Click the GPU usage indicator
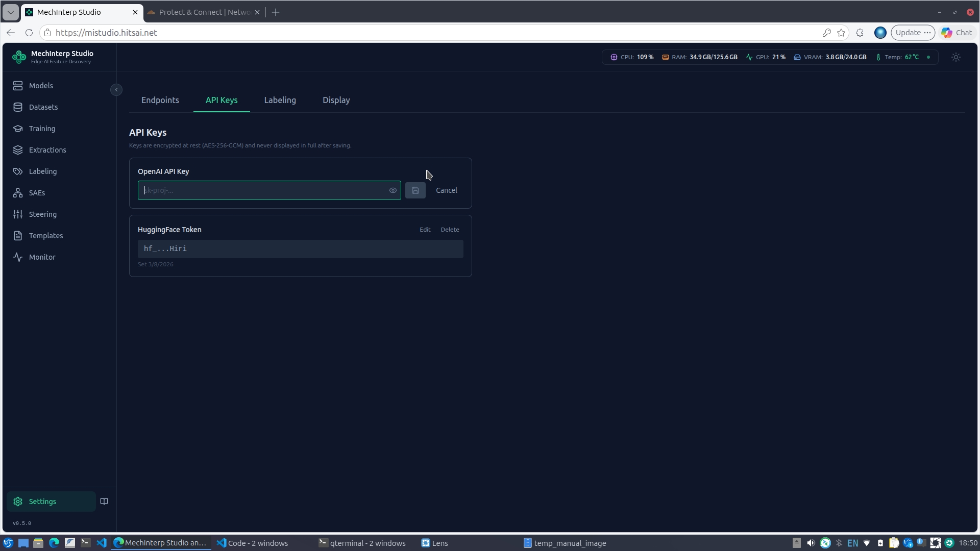Viewport: 980px width, 551px height. pos(766,57)
